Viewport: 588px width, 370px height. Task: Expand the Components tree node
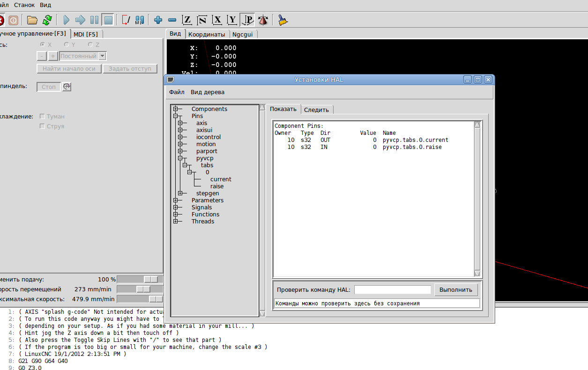(176, 109)
